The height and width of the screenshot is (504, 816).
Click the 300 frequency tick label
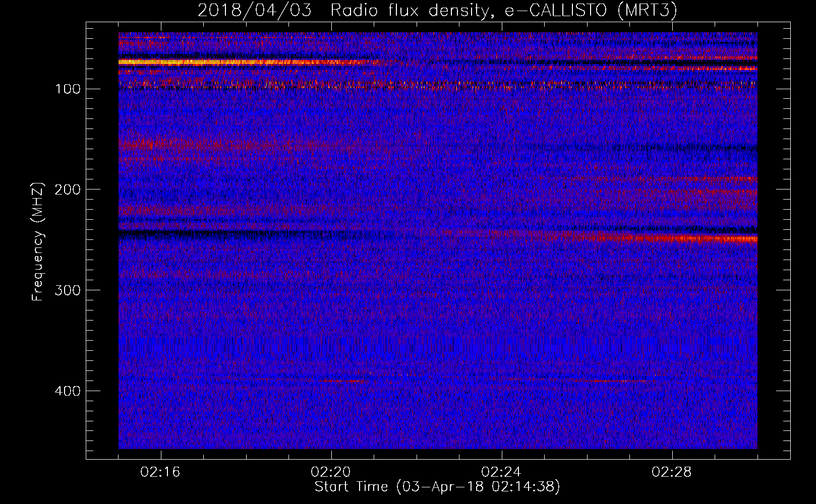tap(67, 291)
